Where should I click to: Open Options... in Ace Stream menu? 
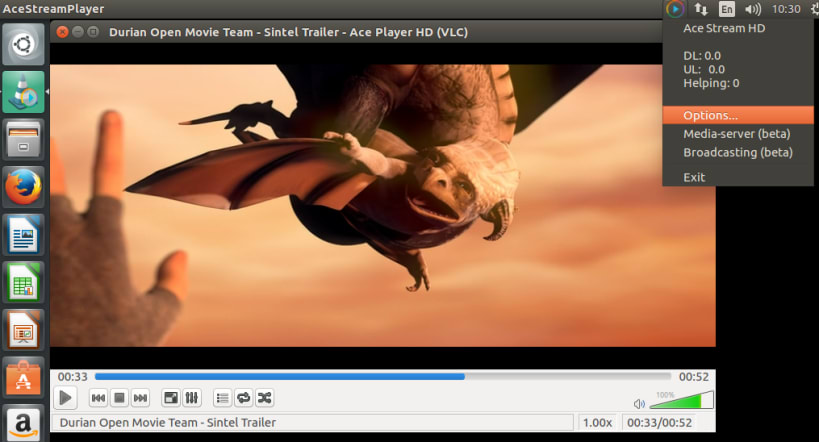click(x=738, y=115)
